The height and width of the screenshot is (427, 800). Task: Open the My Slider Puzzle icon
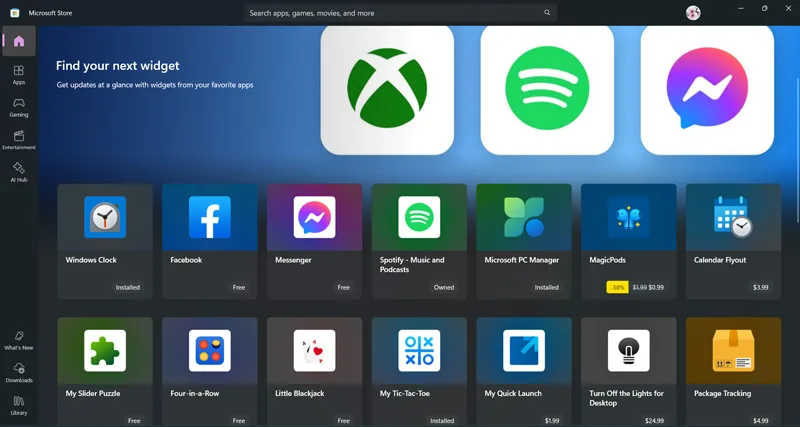click(105, 350)
